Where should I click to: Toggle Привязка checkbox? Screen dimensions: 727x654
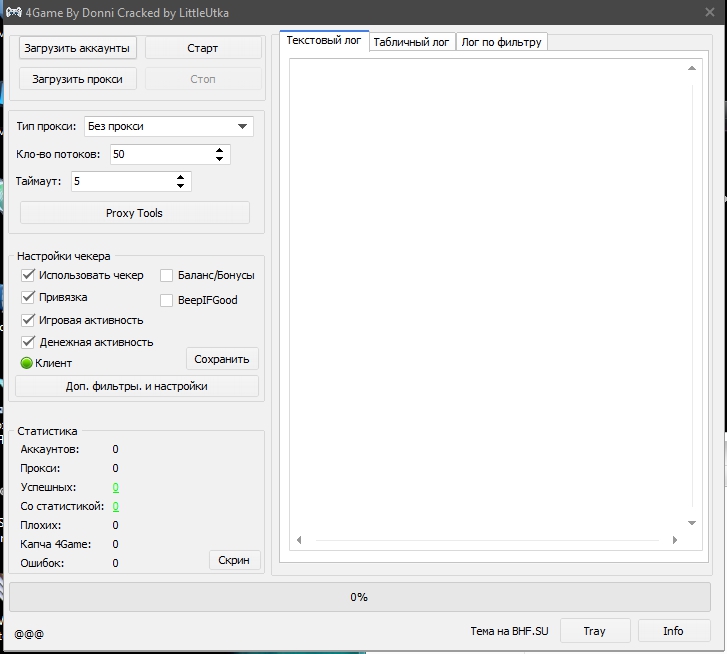coord(28,297)
